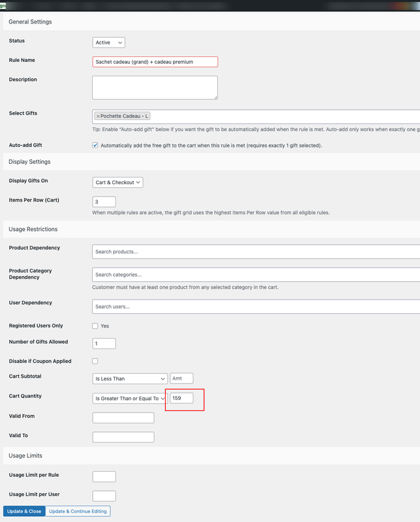Click the Valid To date field
This screenshot has width=420, height=522.
tap(123, 437)
